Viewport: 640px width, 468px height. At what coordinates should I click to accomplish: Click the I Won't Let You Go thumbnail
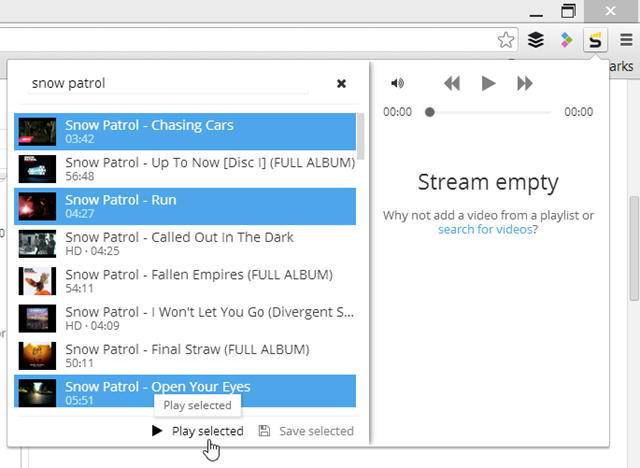click(37, 319)
